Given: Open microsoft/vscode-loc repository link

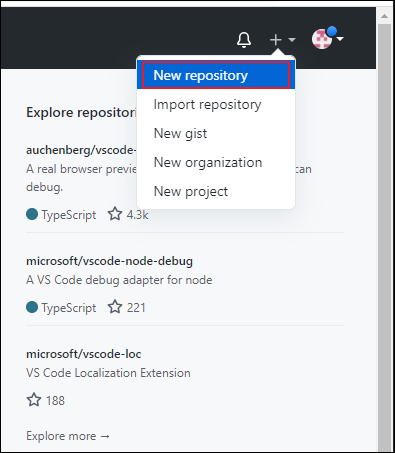Looking at the screenshot, I should click(84, 354).
